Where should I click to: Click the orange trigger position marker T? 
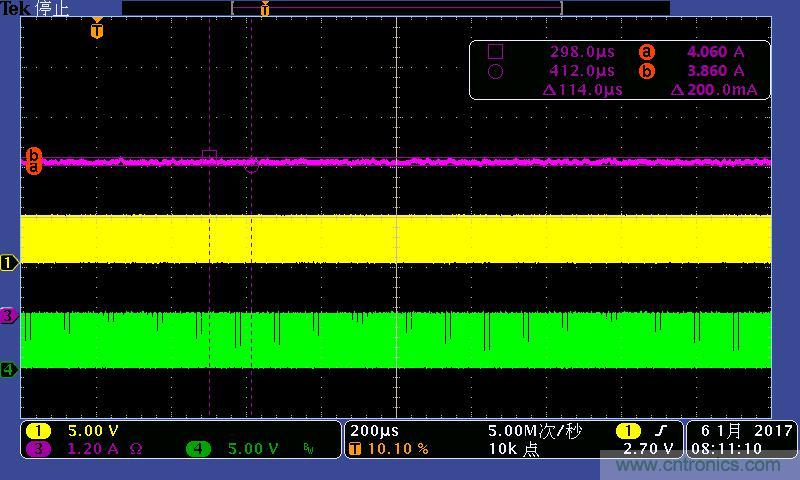click(x=96, y=30)
